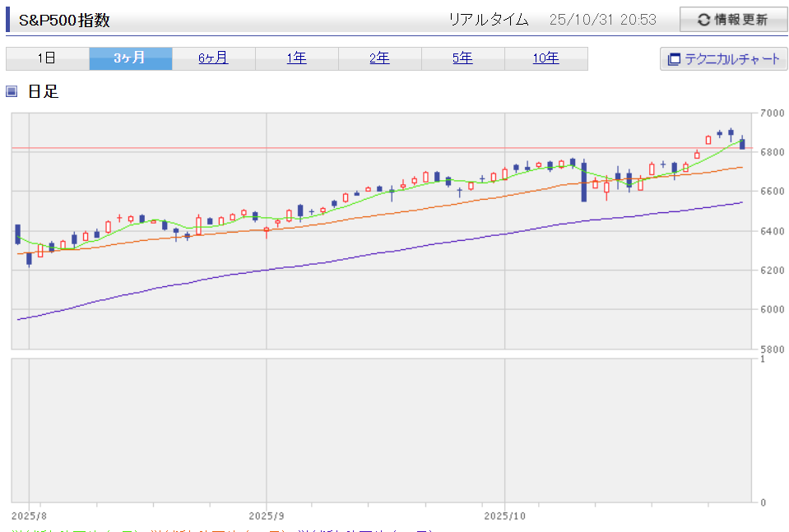789x532 pixels.
Task: Click the 2025/9 date axis label
Action: pos(267,516)
